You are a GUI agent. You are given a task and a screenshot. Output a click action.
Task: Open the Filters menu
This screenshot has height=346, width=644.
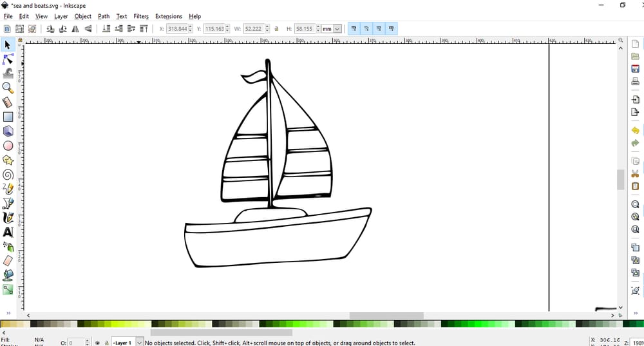coord(141,16)
